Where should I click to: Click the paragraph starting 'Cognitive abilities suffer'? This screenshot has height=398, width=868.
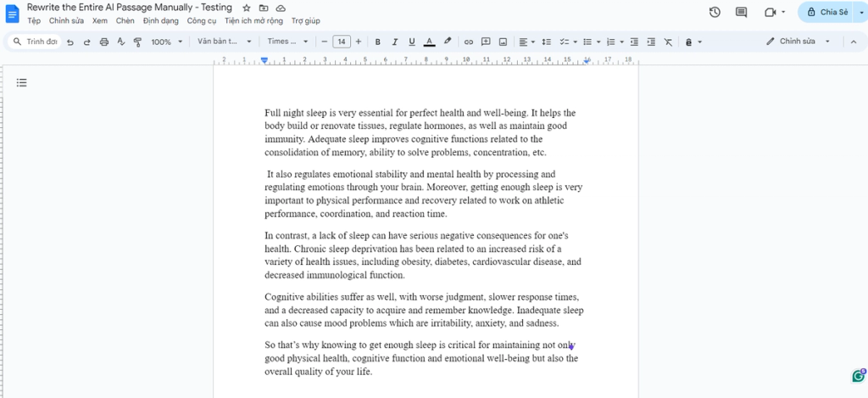424,311
